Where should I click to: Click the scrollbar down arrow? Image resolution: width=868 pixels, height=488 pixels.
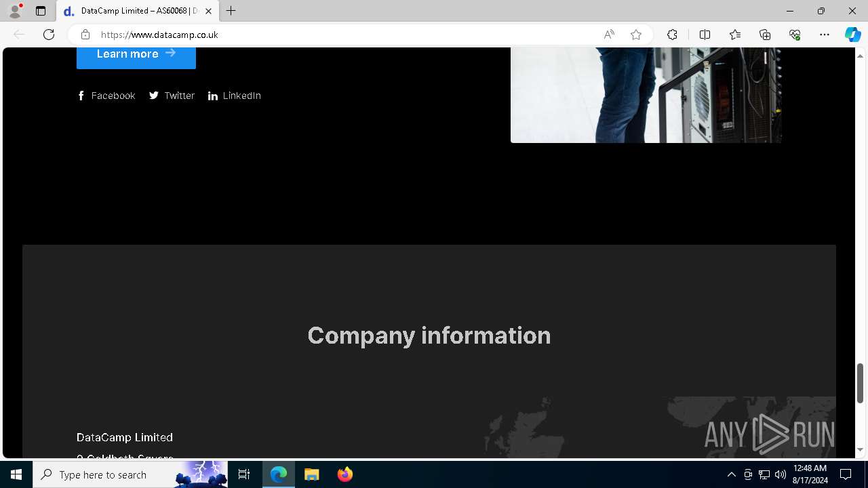(860, 450)
